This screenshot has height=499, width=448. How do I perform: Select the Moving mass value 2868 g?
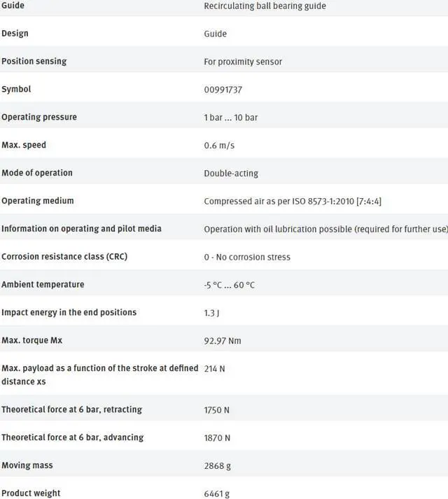click(216, 466)
